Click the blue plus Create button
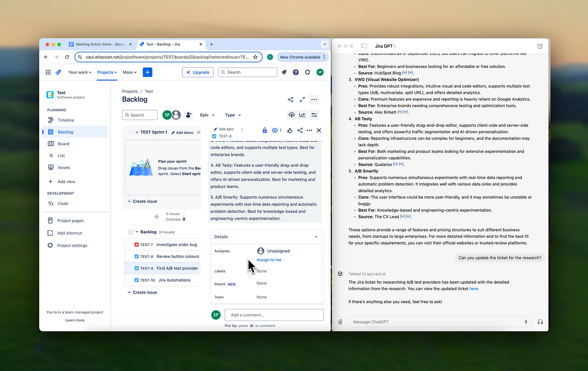 click(x=147, y=72)
